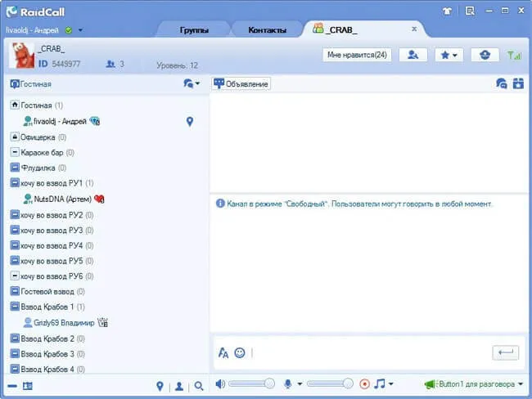Open the Взвод Крабов 4 channel
This screenshot has width=532, height=399.
[47, 369]
